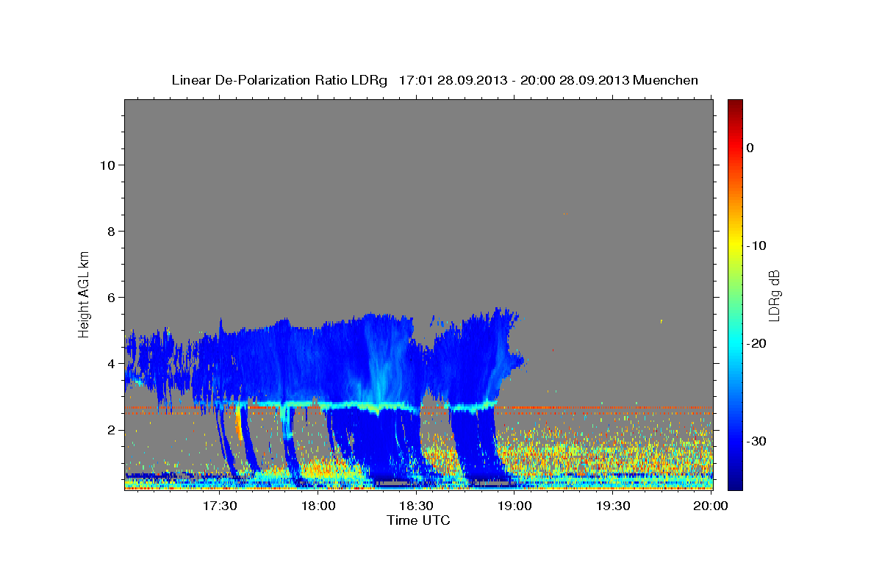This screenshot has width=882, height=588.
Task: Click the blue -30 dB colorbar region
Action: pyautogui.click(x=735, y=441)
